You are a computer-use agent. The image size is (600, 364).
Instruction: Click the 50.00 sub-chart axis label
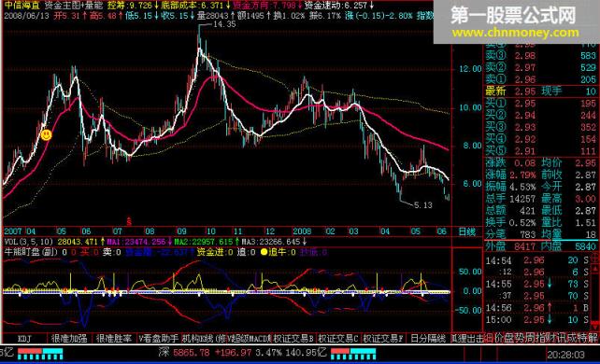coord(470,272)
